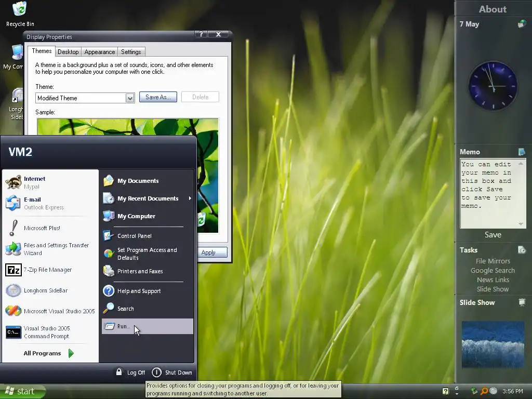
Task: Open Files and Settings Transfer Wizard
Action: (x=50, y=249)
